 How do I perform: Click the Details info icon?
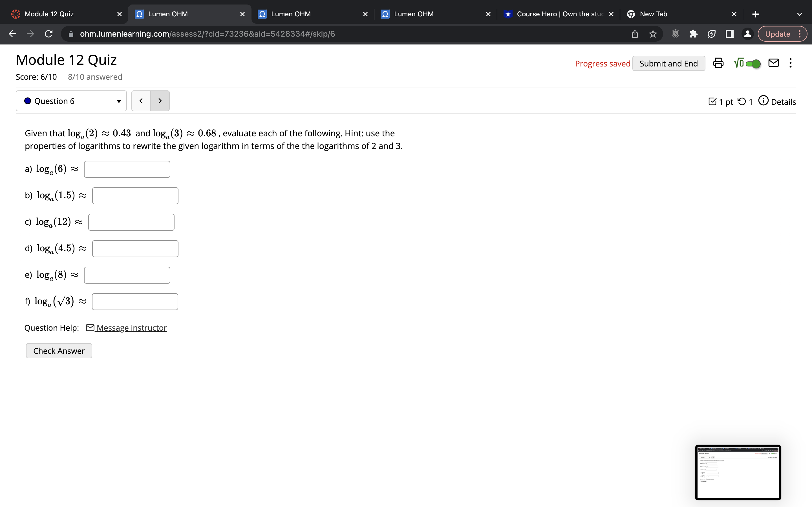(x=763, y=101)
